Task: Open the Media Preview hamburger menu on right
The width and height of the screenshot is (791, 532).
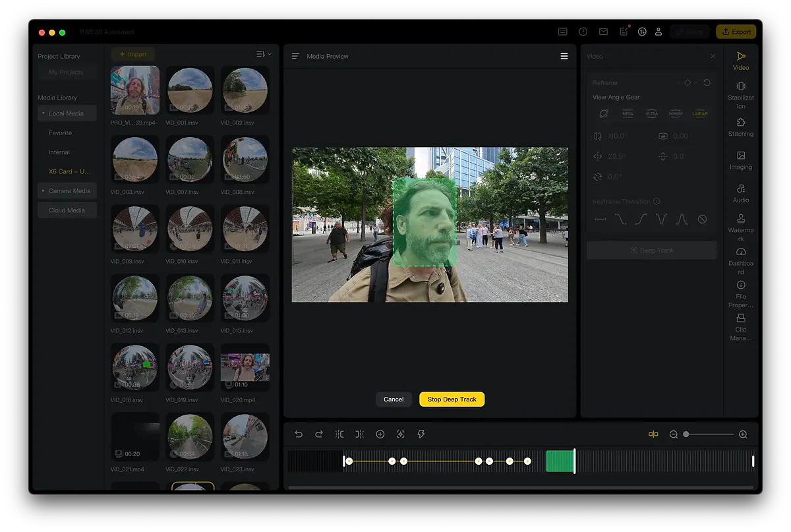Action: point(564,57)
